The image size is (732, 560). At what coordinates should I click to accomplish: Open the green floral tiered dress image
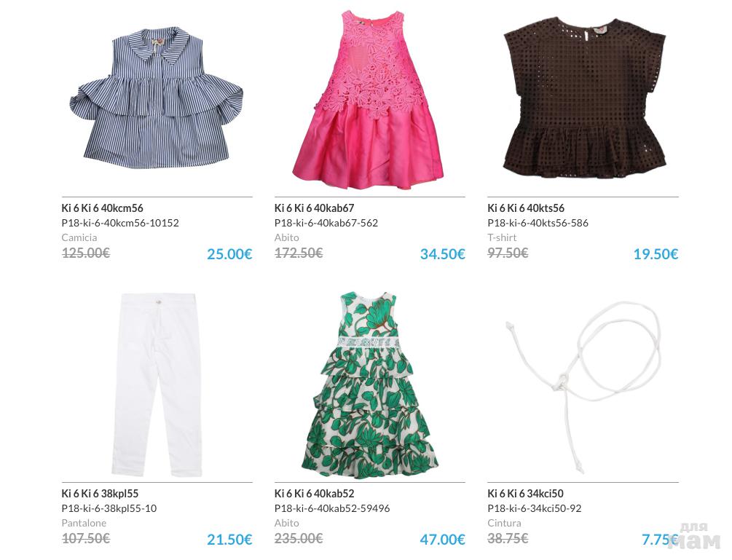point(370,385)
